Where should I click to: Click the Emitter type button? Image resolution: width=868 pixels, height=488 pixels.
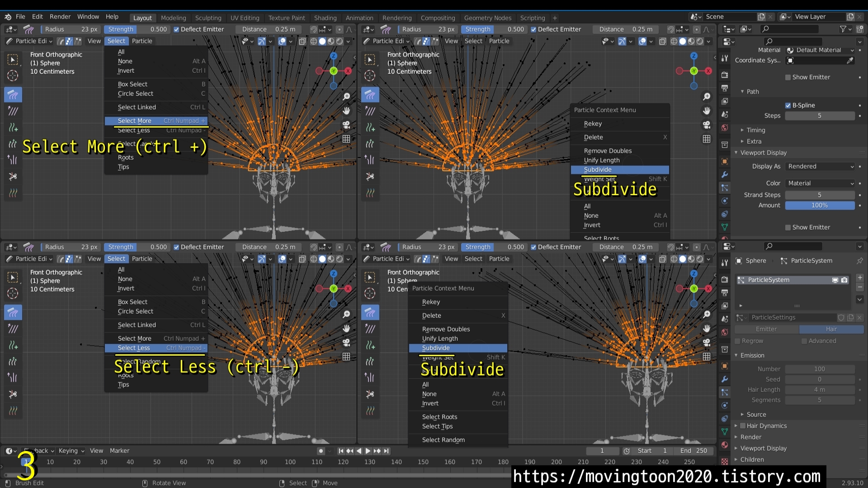766,329
